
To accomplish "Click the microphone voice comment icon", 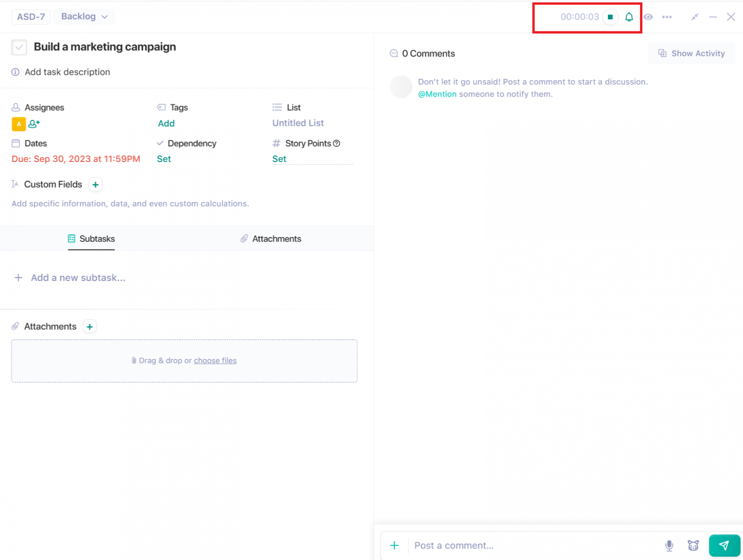I will (x=669, y=545).
